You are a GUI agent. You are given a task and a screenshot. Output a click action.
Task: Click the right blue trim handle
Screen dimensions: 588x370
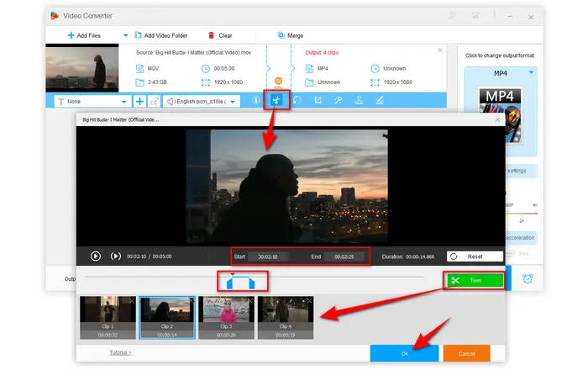click(x=252, y=283)
